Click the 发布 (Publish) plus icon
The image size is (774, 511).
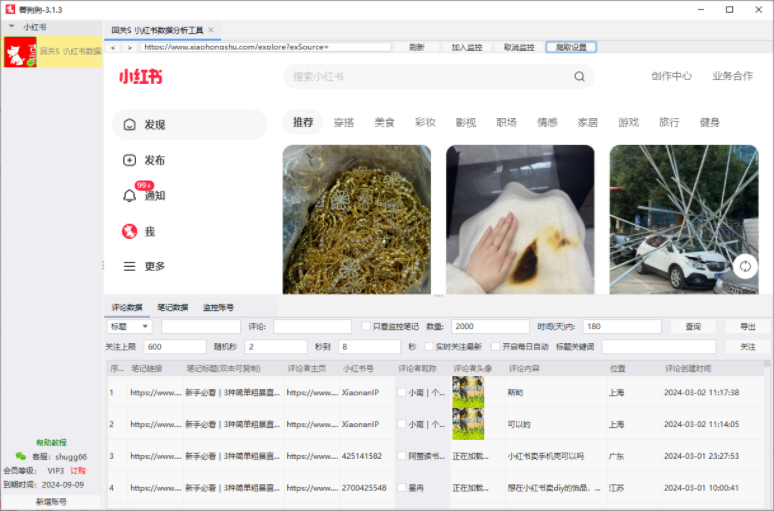[129, 160]
